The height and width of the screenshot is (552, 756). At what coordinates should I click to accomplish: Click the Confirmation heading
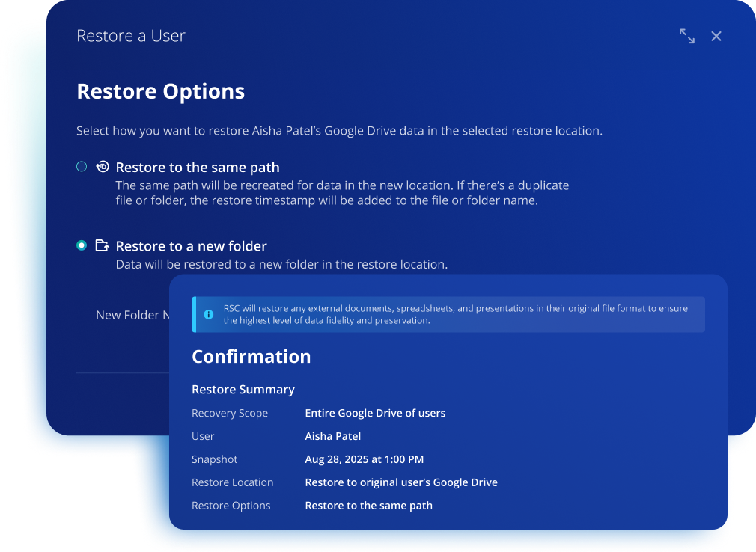click(251, 357)
